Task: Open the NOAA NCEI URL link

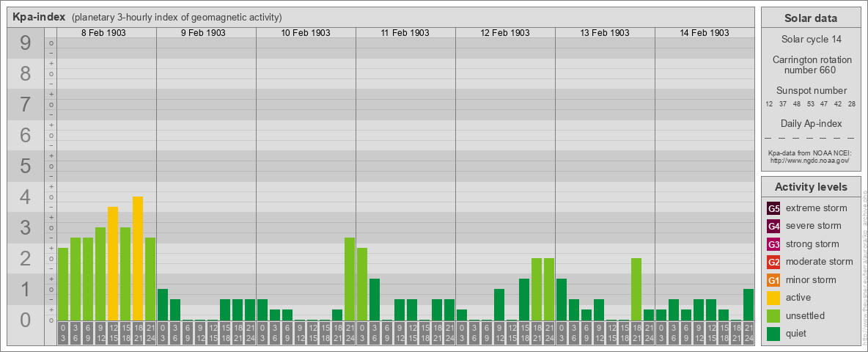Action: point(809,160)
